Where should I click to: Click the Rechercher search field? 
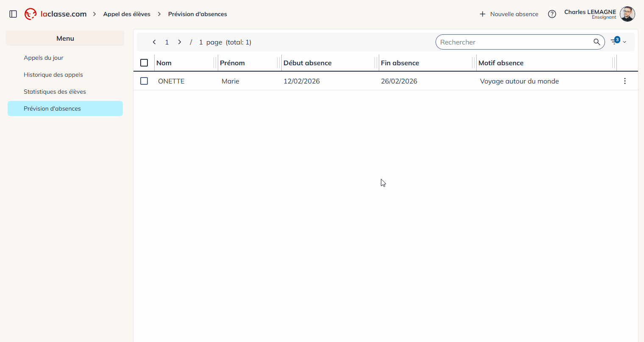click(x=513, y=42)
